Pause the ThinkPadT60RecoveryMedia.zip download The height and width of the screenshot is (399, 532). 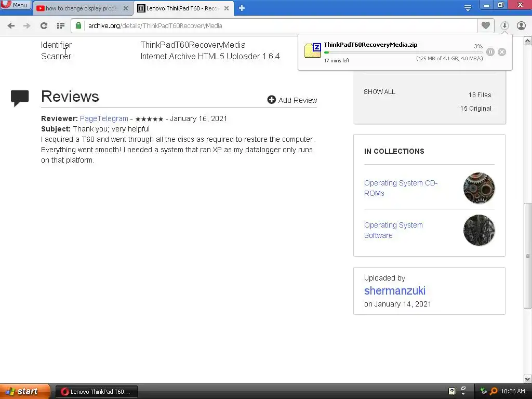[490, 52]
